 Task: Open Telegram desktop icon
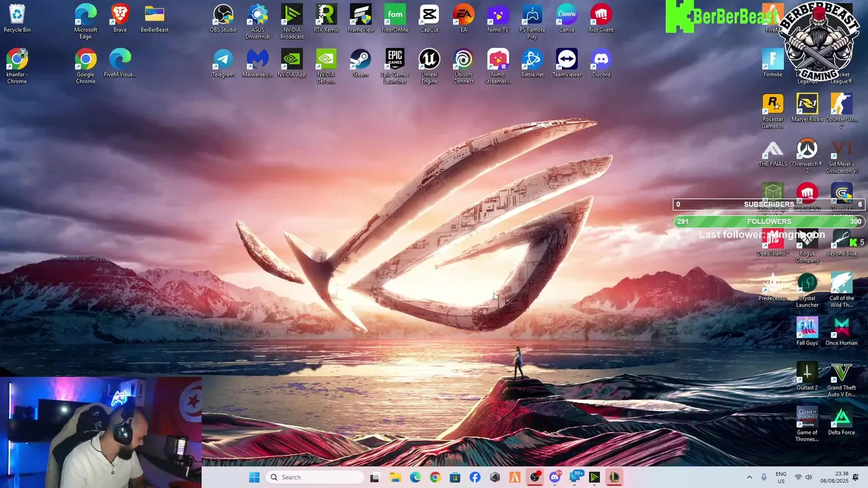[223, 63]
